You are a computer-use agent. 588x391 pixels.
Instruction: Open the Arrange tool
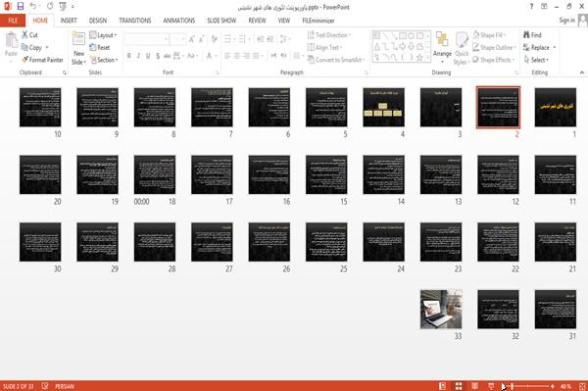tap(442, 48)
